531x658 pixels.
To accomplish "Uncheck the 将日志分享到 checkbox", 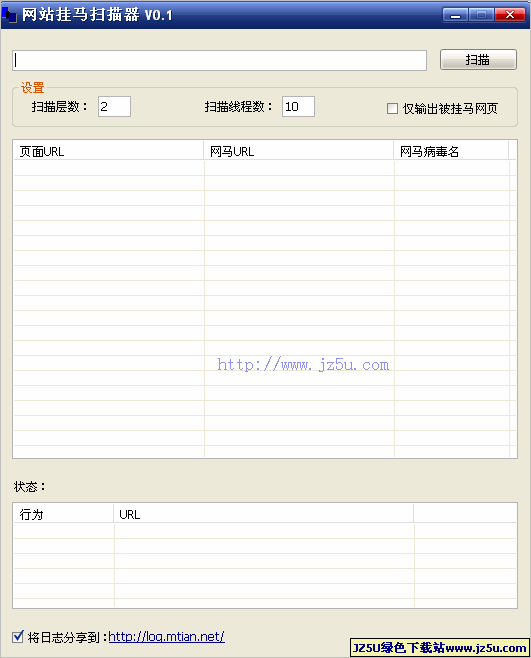I will (18, 637).
